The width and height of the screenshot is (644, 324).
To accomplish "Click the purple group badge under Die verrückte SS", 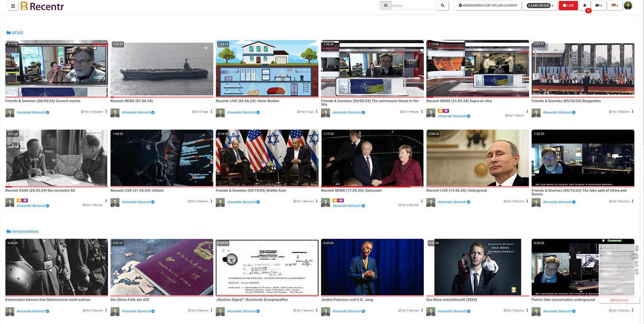I will tap(25, 200).
